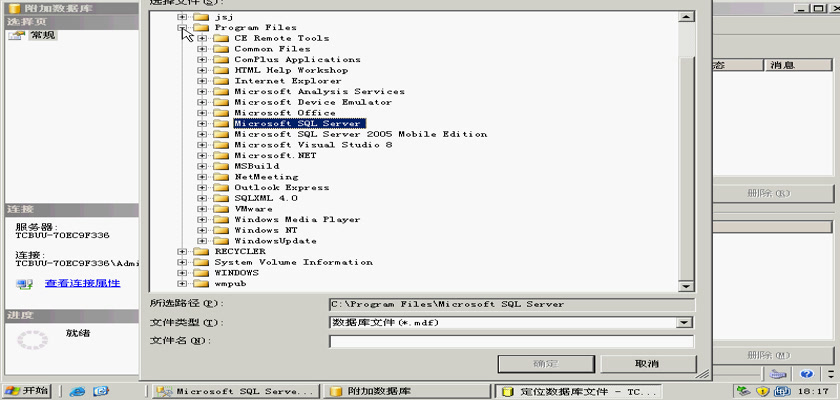This screenshot has width=840, height=400.
Task: Click the security shield tray icon
Action: pyautogui.click(x=763, y=391)
